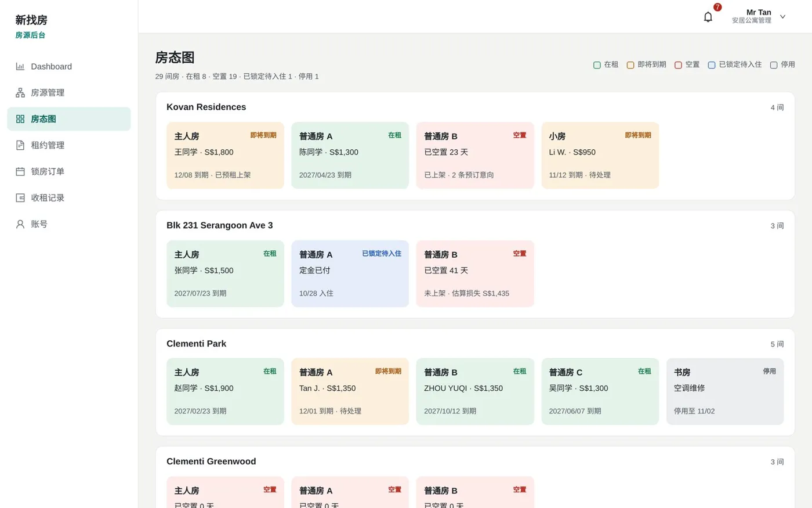The height and width of the screenshot is (508, 812).
Task: Click "未上架 · 估算损失 S$1,435" text
Action: pyautogui.click(x=466, y=293)
